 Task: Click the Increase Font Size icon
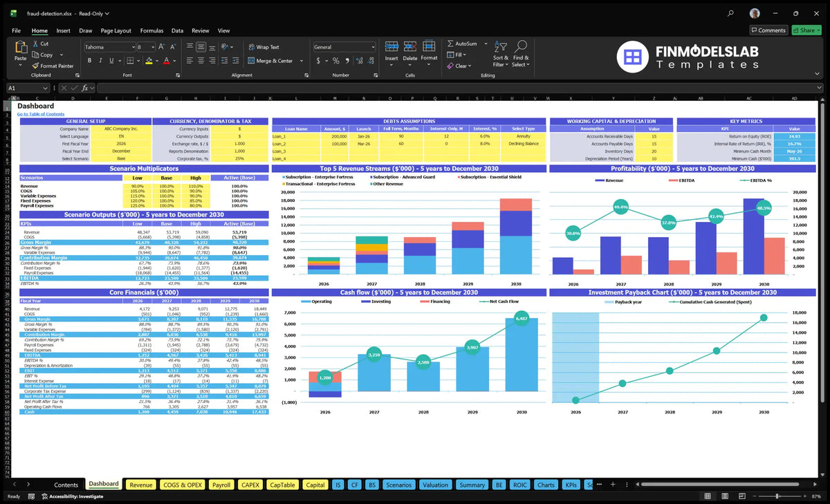coord(162,47)
